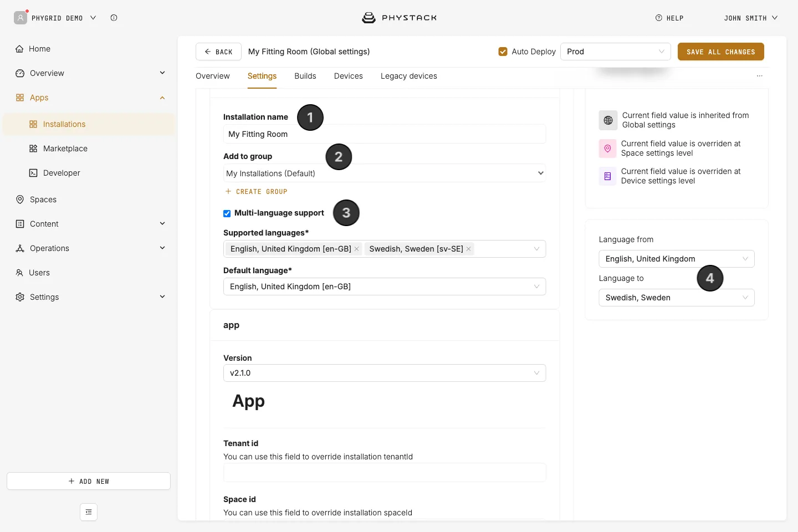Click the info icon beside Phygrid Demo

click(114, 18)
